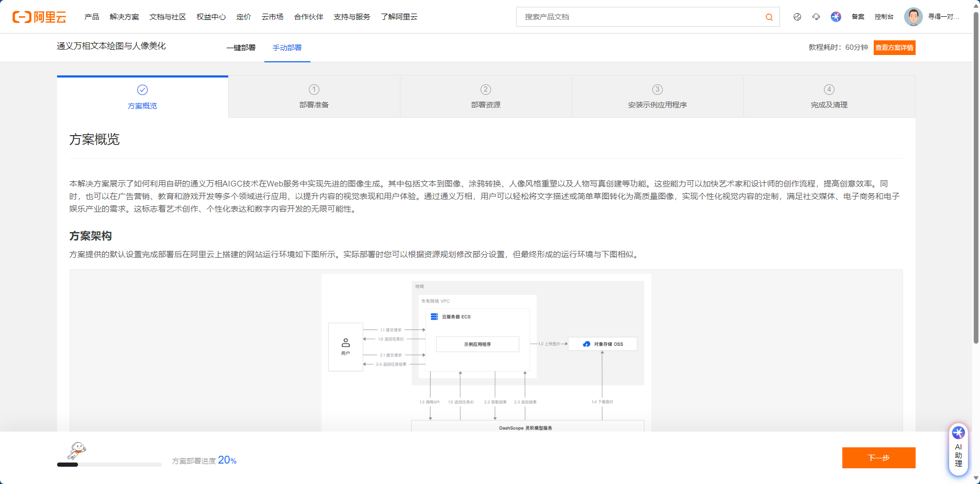
Task: Click the 示例应用程序 box in diagram
Action: pos(477,344)
